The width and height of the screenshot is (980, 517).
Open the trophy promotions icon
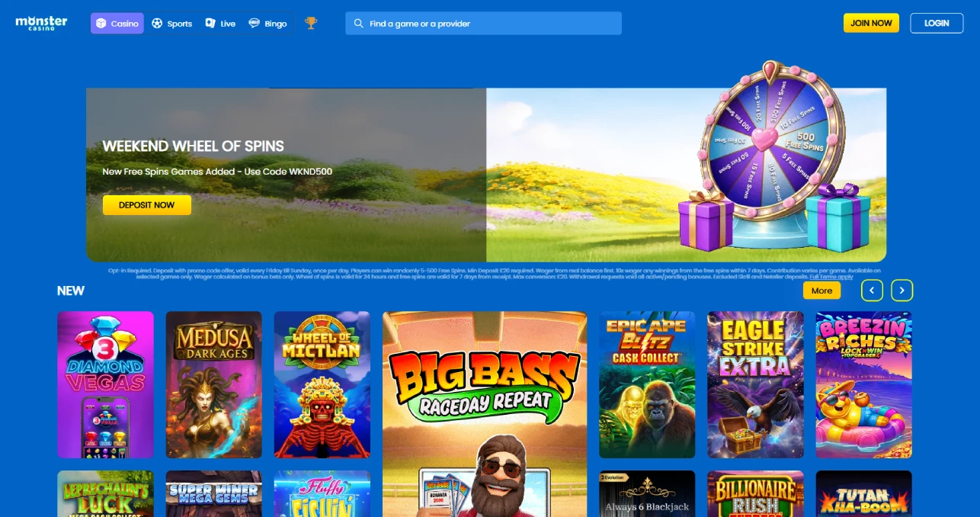pyautogui.click(x=311, y=23)
